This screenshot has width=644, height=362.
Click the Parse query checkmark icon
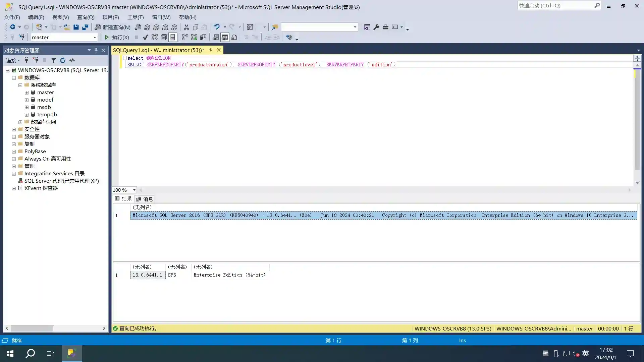pos(145,38)
